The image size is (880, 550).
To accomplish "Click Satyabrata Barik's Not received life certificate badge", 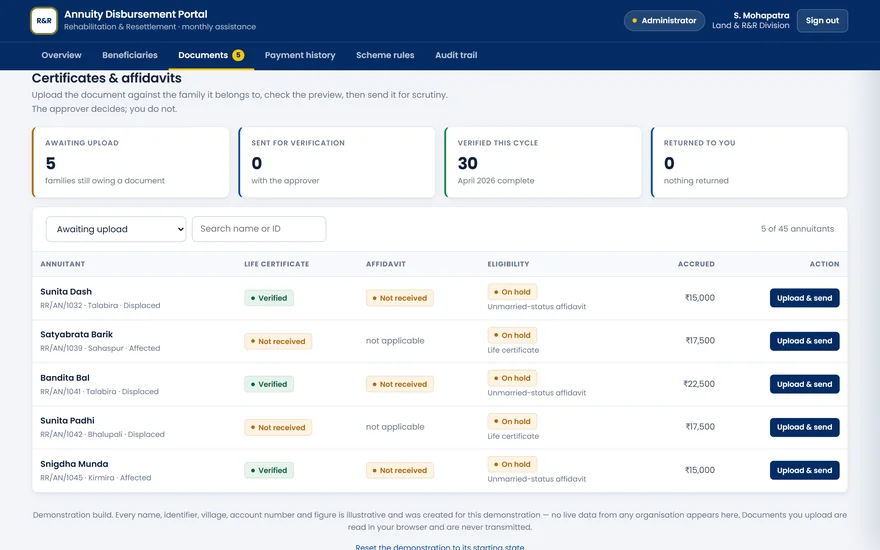I will coord(278,341).
